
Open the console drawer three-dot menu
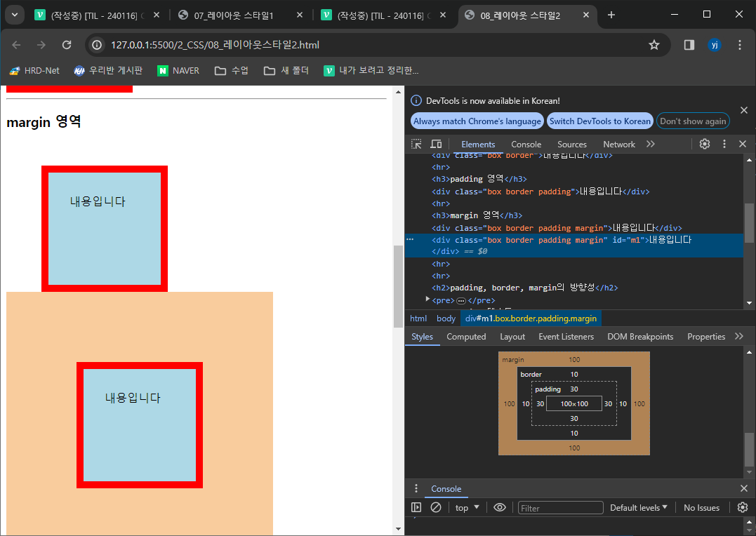pos(416,489)
